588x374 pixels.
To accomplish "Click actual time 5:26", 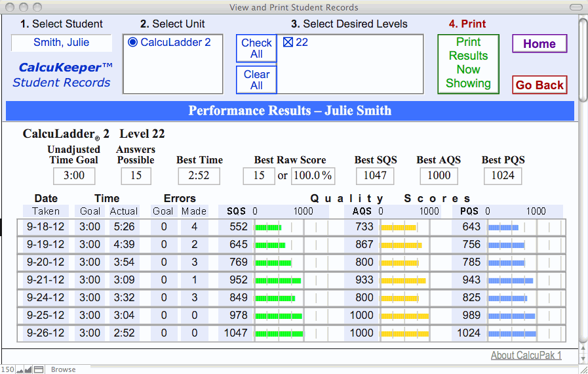I will click(124, 227).
